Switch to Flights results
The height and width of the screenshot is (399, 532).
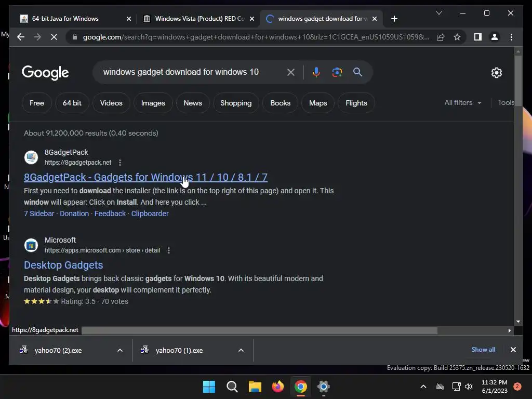click(356, 103)
